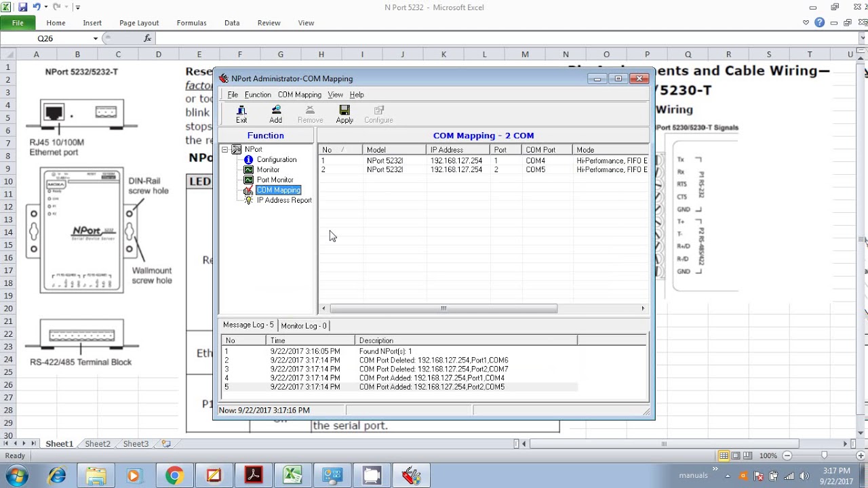Open the Excel Insert ribbon tab

pos(92,23)
